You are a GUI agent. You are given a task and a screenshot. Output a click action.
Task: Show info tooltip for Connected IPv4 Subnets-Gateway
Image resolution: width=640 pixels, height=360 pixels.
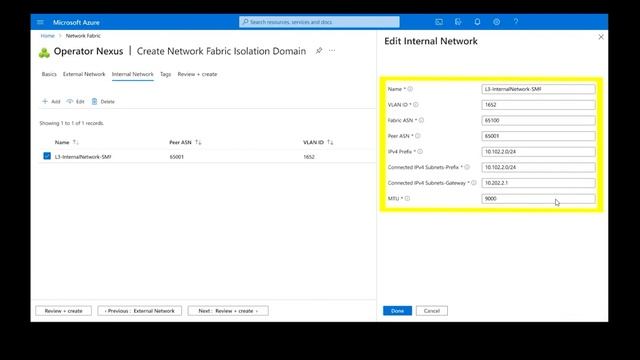(x=473, y=183)
